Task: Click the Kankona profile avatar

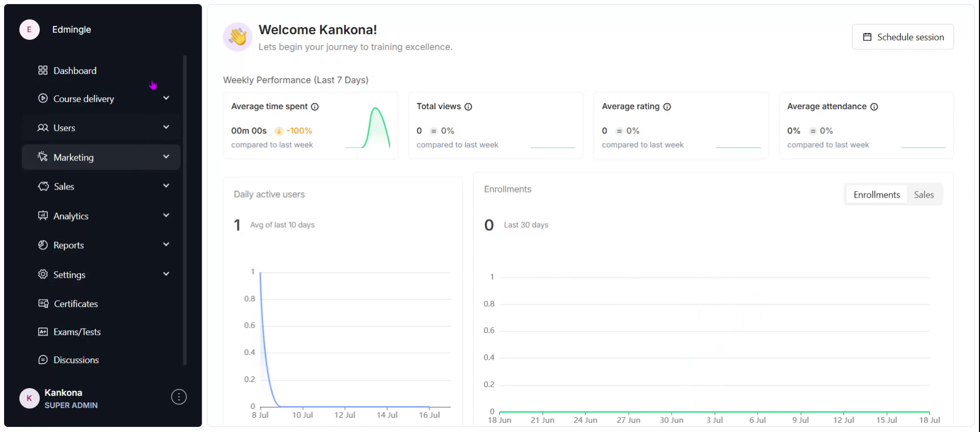Action: pos(29,398)
